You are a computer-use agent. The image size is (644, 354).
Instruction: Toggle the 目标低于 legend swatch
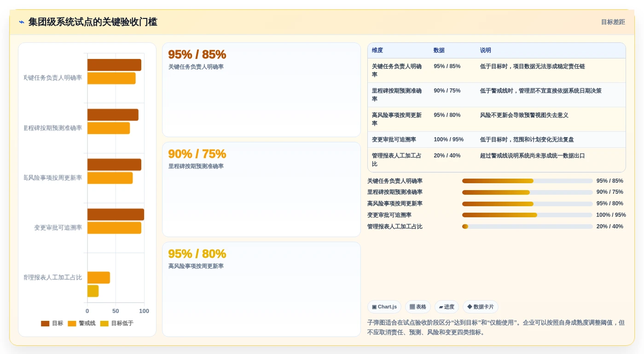[x=104, y=324]
